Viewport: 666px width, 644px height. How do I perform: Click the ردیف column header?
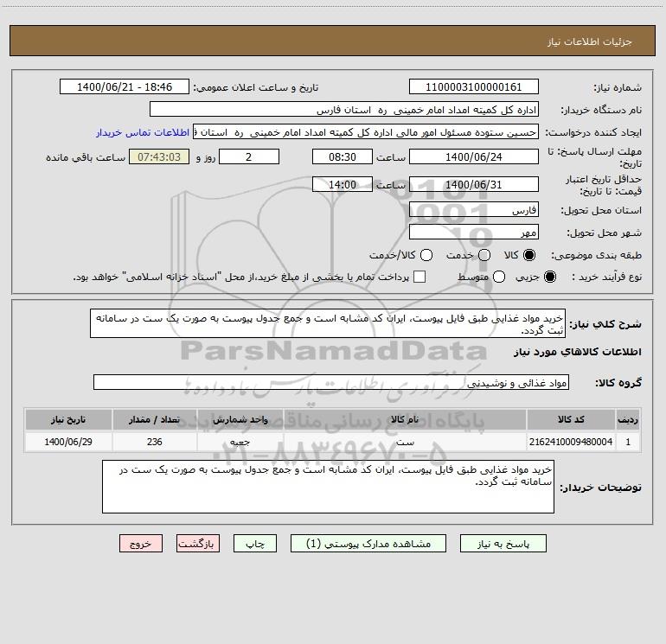pyautogui.click(x=628, y=419)
